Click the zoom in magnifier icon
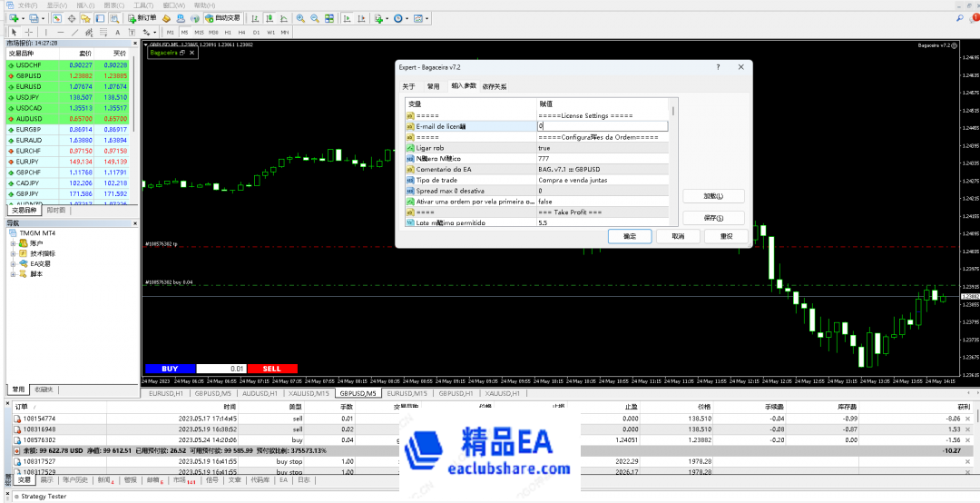Screen dimensions: 980x503 300,18
